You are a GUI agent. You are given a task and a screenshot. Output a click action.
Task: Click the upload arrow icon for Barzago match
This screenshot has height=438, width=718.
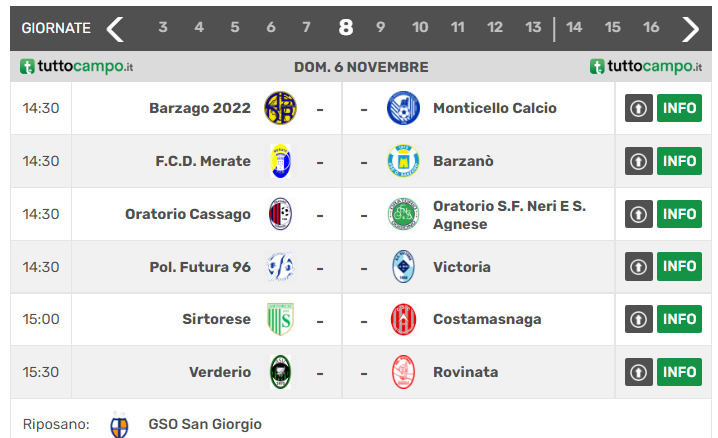(638, 108)
